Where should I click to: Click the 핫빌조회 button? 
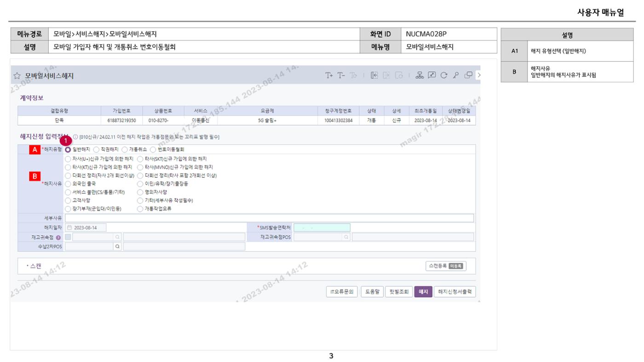398,292
